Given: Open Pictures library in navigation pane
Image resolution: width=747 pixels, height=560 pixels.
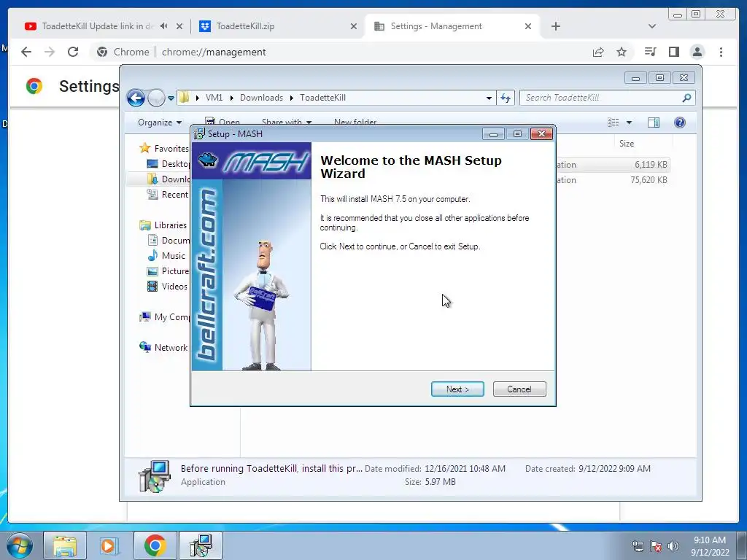Looking at the screenshot, I should click(169, 271).
